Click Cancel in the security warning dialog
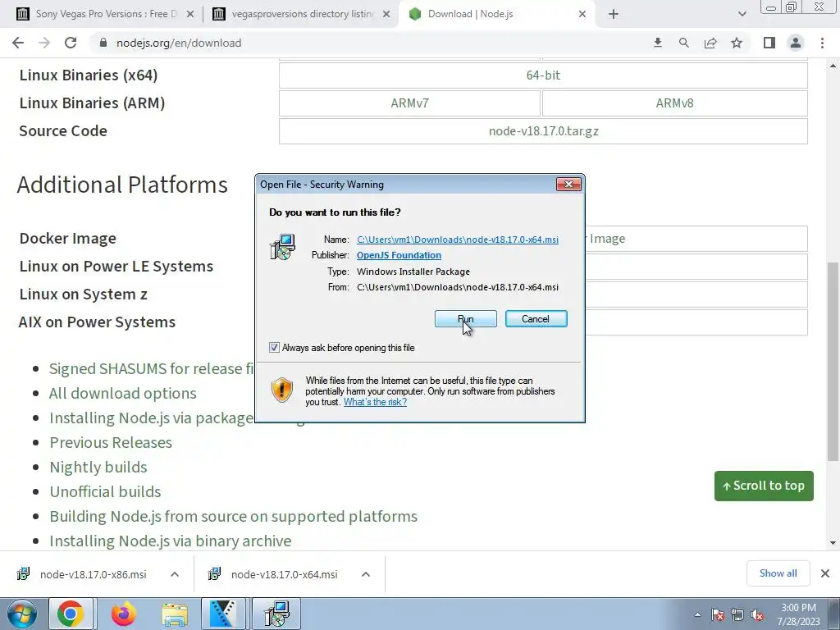 pos(536,319)
